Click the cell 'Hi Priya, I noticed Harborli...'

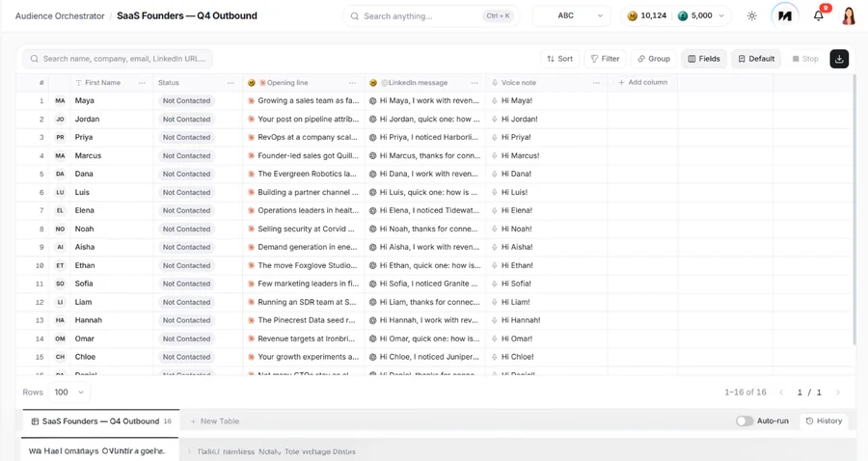pos(425,137)
